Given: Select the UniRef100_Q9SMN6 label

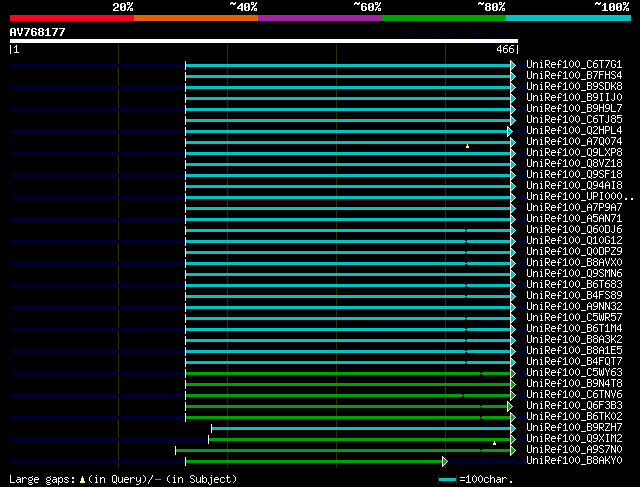Looking at the screenshot, I should [x=574, y=274].
